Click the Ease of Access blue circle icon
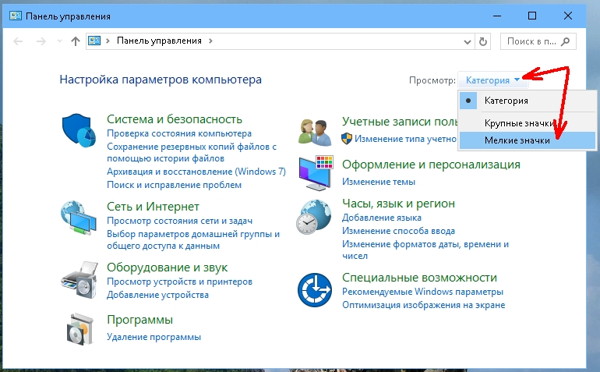This screenshot has height=372, width=600. tap(315, 290)
